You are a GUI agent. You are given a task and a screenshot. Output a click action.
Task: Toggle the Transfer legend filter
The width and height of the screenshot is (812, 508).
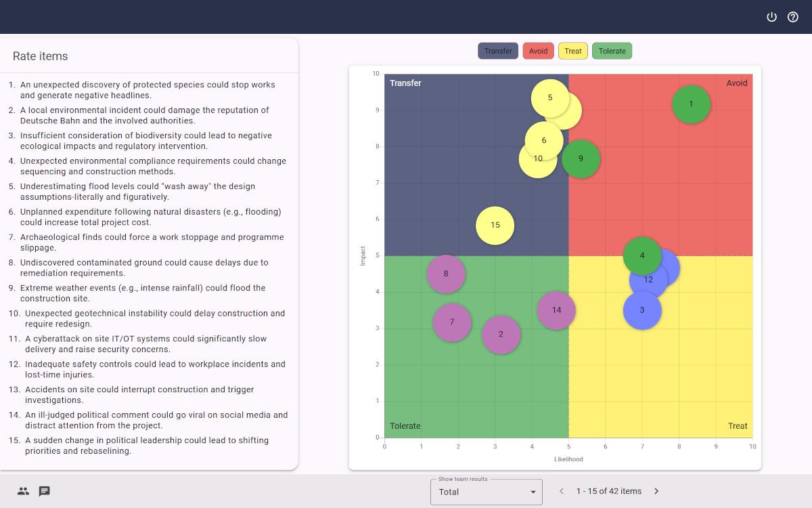coord(498,51)
